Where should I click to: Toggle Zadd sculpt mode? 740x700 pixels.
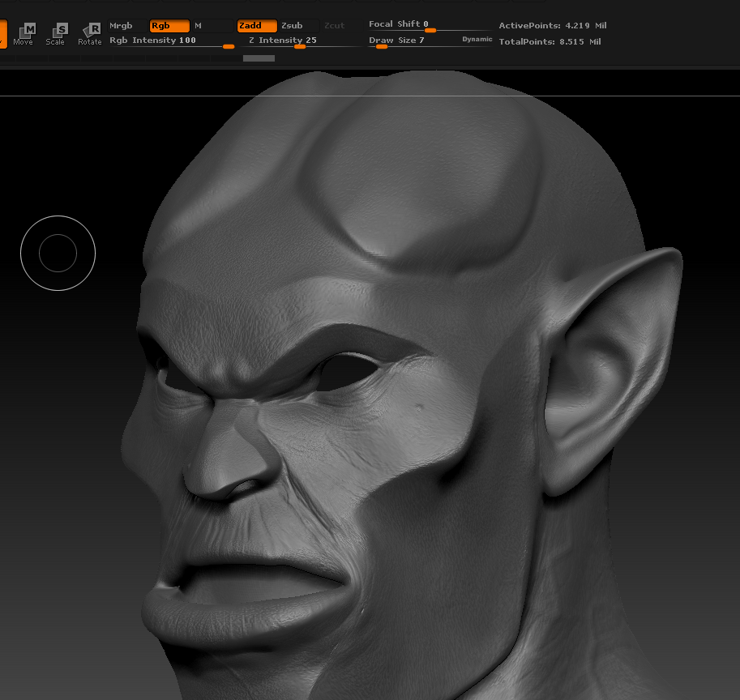[x=257, y=25]
